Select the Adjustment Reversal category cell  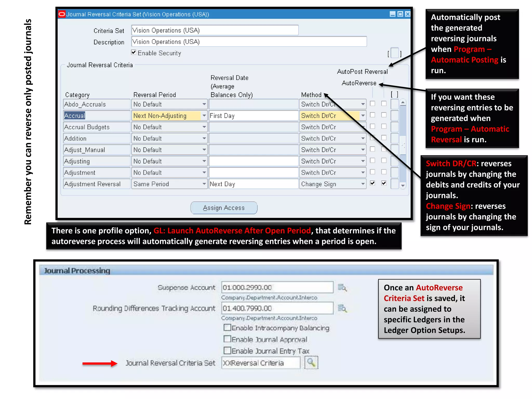point(97,184)
